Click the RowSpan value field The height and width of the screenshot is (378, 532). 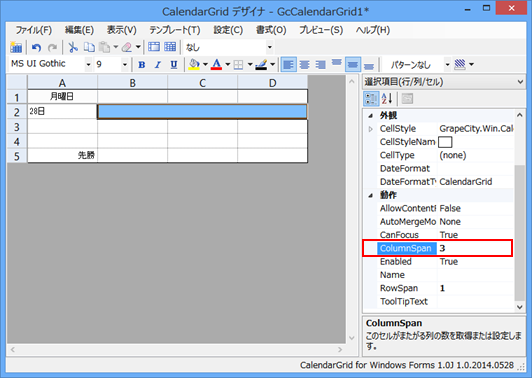[475, 288]
